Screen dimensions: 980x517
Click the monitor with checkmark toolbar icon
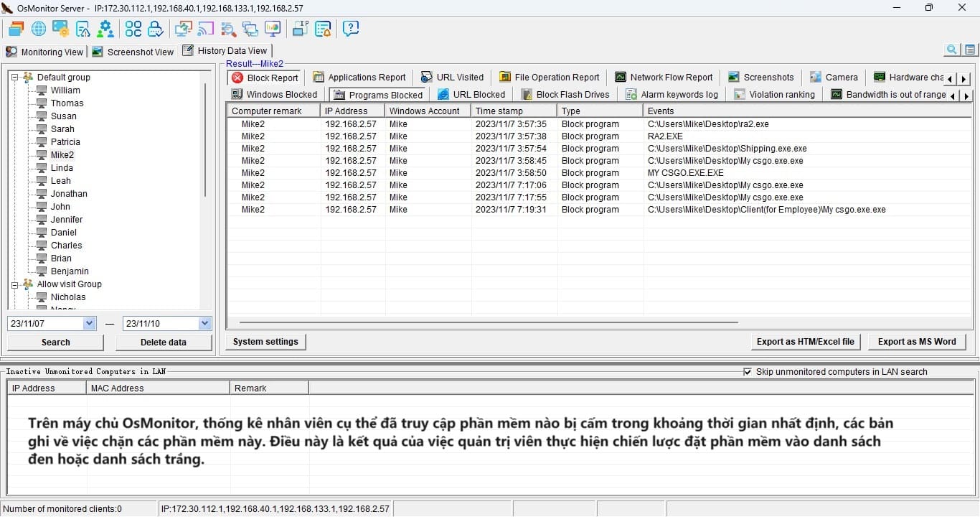point(183,29)
